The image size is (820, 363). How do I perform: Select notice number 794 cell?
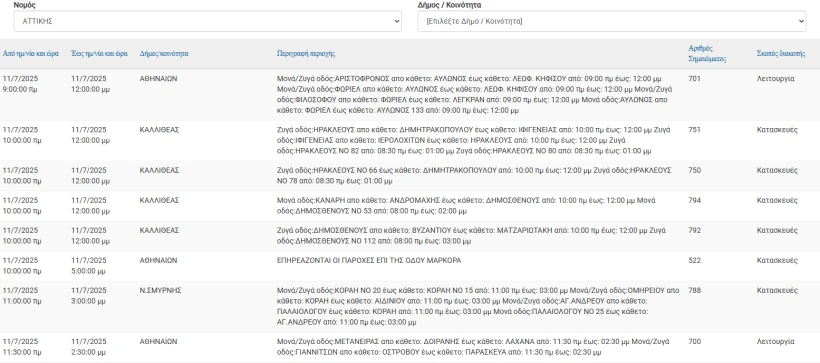[694, 200]
